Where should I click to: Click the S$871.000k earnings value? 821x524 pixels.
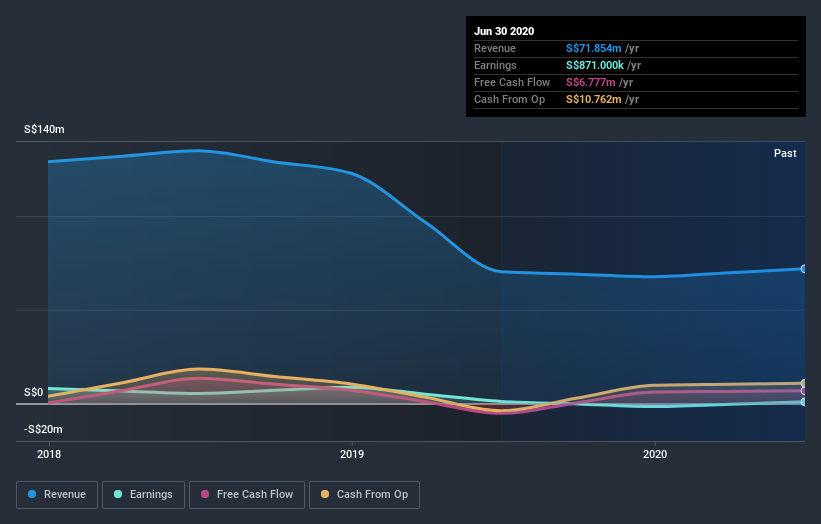tap(595, 65)
